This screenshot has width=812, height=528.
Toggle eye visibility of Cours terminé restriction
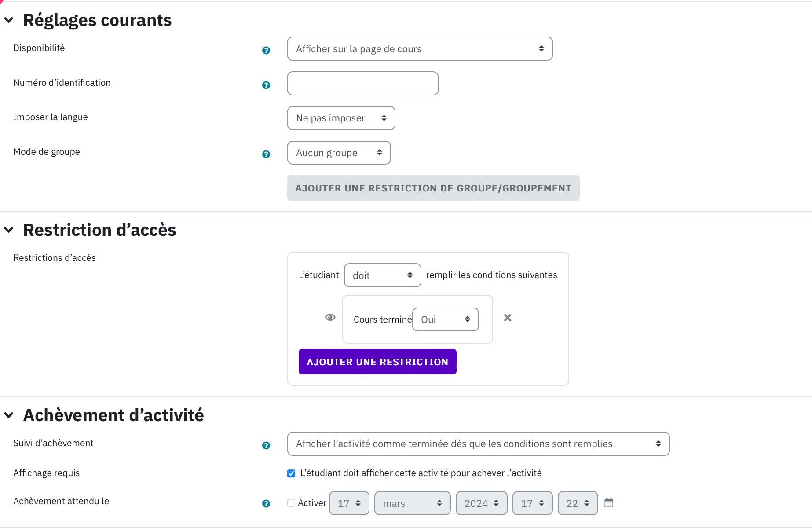click(x=330, y=317)
